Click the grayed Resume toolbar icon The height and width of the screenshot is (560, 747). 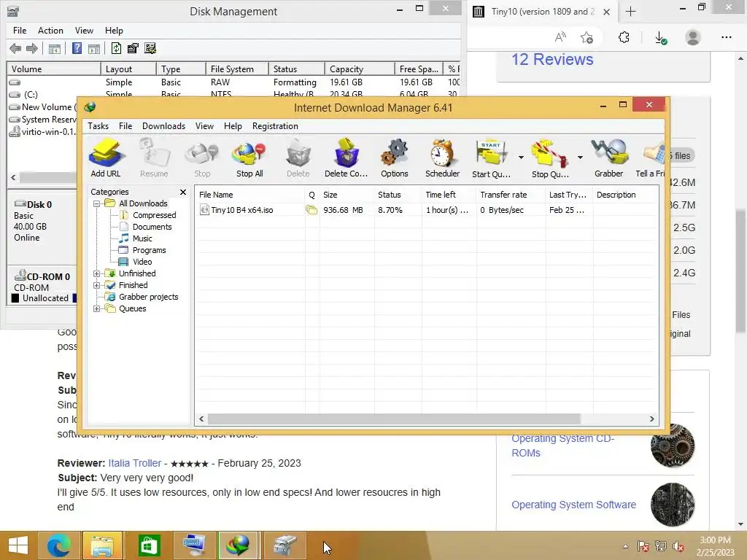pos(154,158)
